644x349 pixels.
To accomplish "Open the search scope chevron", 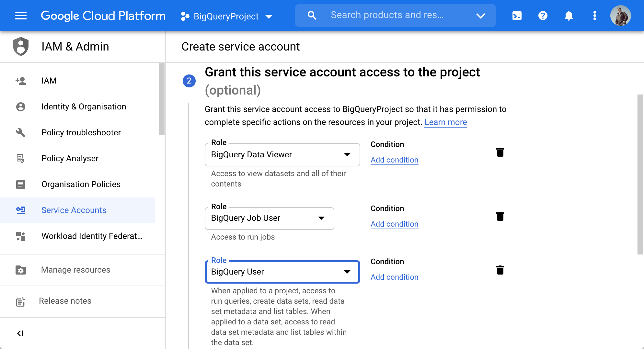I will [481, 15].
